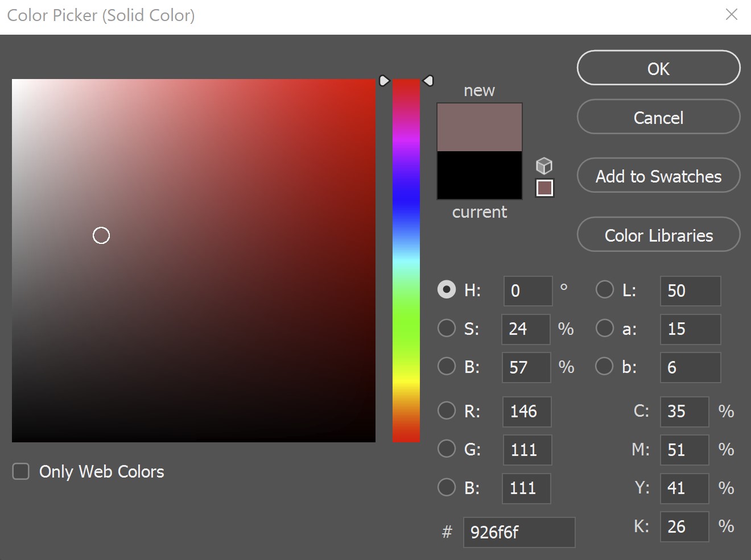The width and height of the screenshot is (751, 560).
Task: Enable the Only Web Colors checkbox
Action: point(20,471)
